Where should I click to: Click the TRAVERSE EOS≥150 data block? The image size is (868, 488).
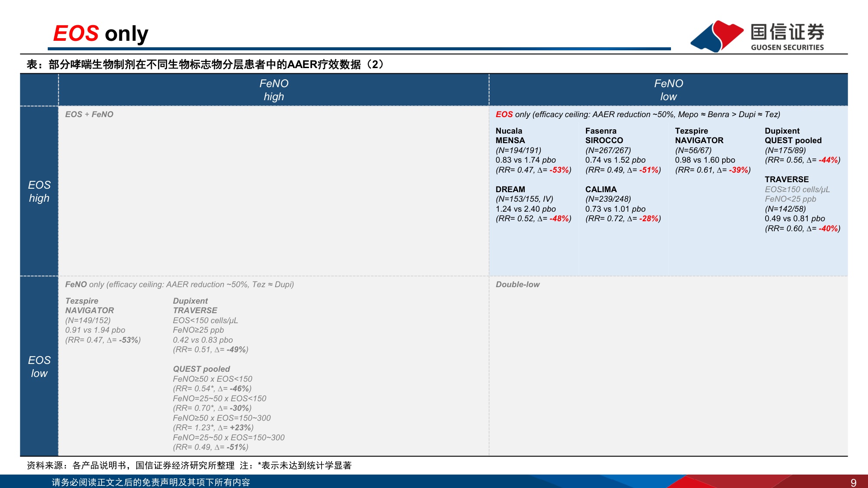tap(802, 204)
